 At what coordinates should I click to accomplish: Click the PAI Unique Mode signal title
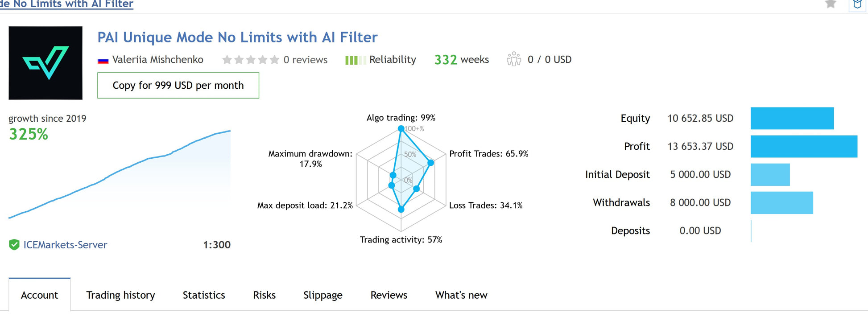pos(237,37)
